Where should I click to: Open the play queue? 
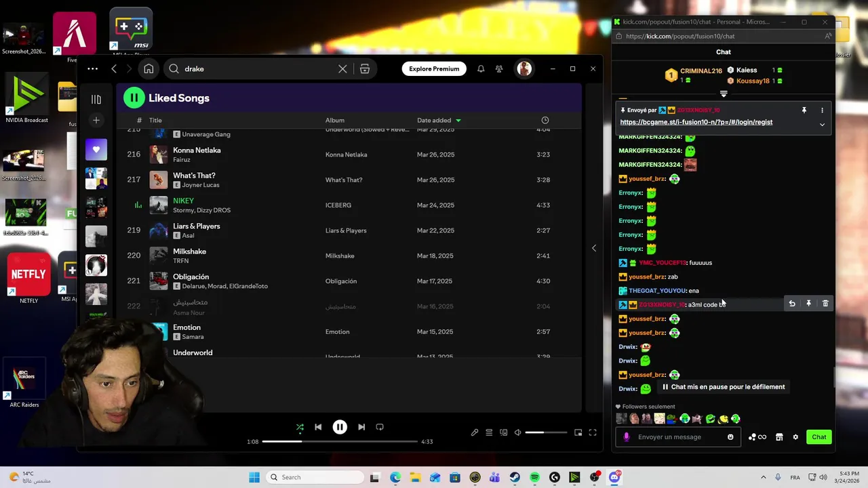point(489,432)
